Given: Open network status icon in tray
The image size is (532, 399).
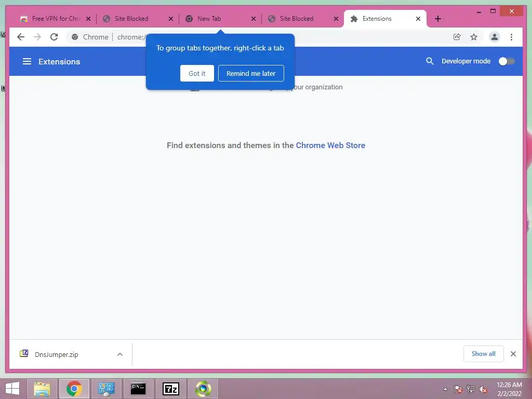Looking at the screenshot, I should point(471,389).
